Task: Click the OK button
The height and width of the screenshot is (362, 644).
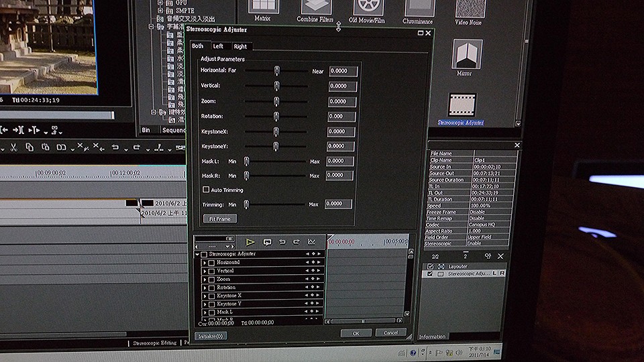Action: click(x=356, y=333)
